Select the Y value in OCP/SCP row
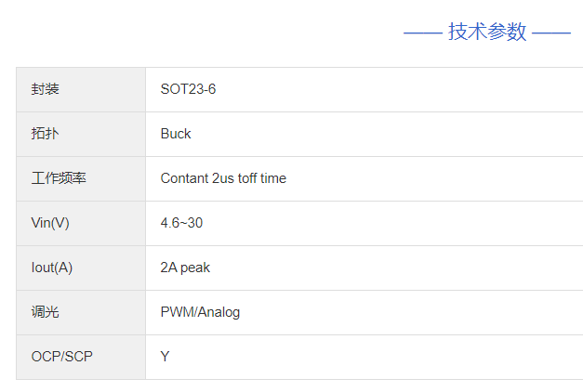Screen dimensions: 583x392 pos(166,357)
